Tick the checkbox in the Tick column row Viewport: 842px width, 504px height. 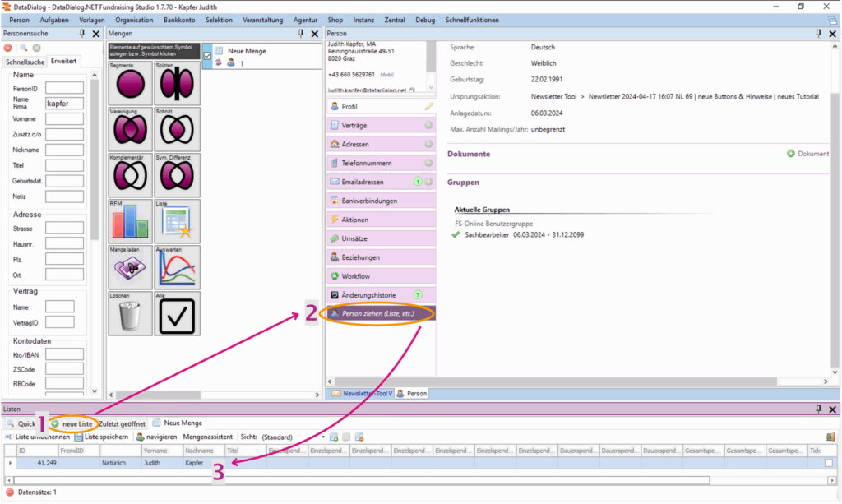pyautogui.click(x=828, y=463)
